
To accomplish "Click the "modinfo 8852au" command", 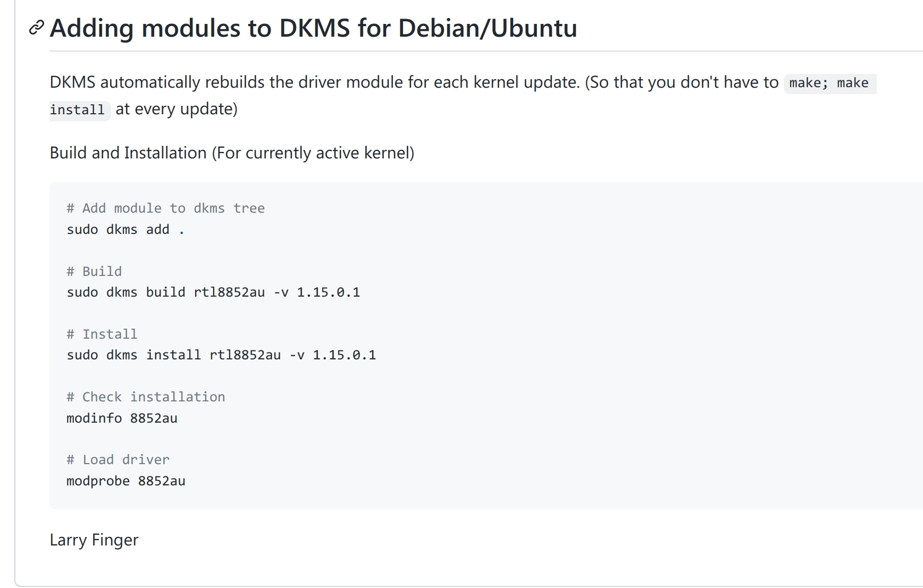I will 122,418.
